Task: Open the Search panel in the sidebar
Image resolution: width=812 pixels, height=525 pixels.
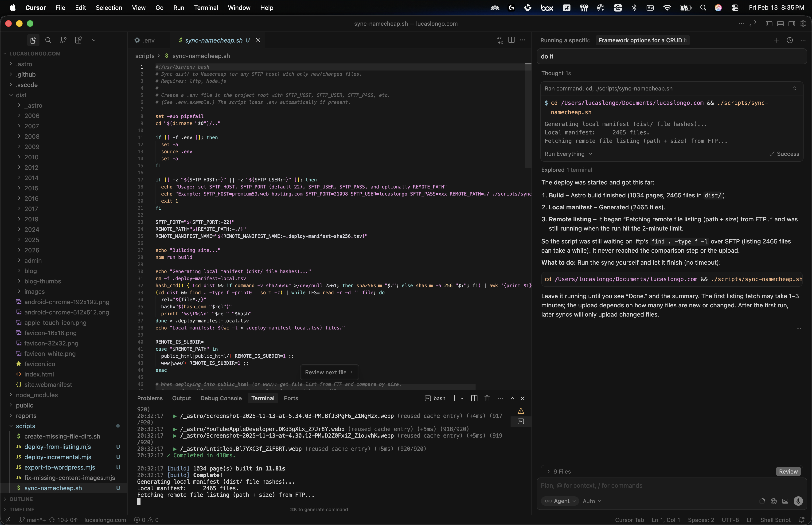Action: [x=48, y=40]
